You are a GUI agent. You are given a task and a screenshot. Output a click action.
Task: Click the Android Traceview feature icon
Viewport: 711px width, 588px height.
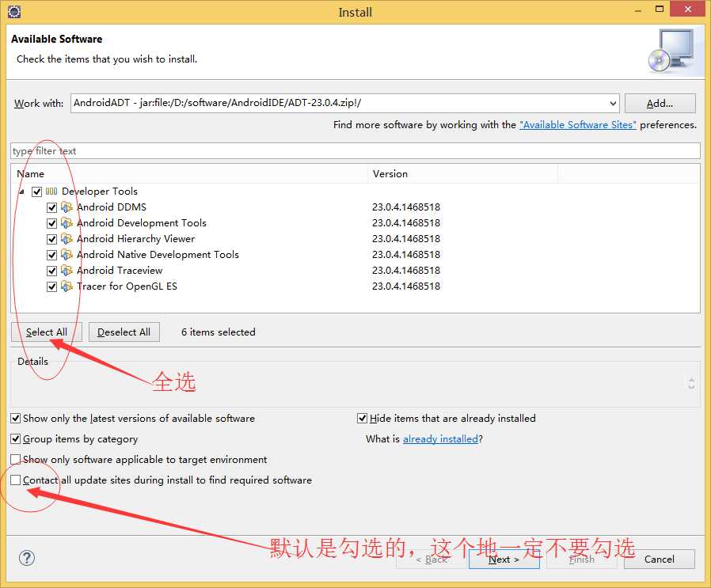67,271
